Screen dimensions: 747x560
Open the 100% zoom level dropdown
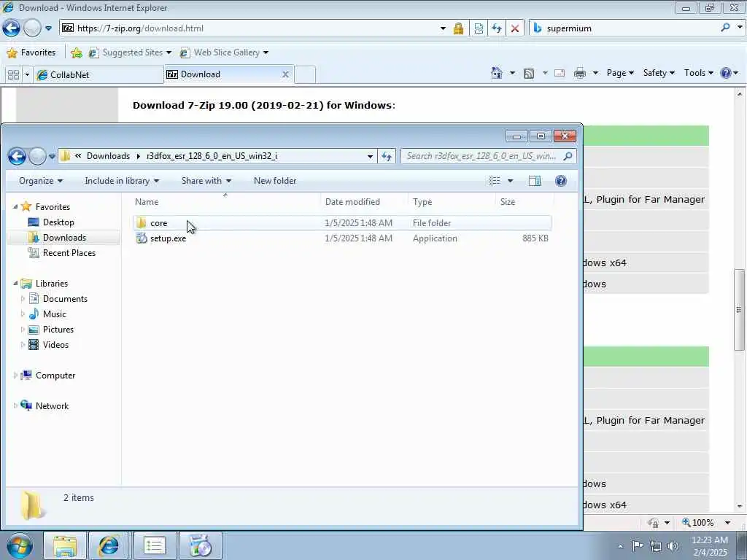(727, 522)
